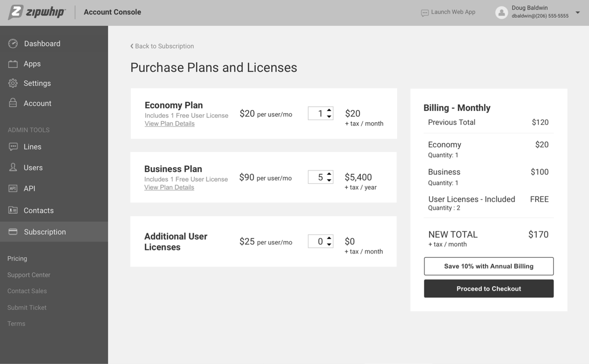Click Proceed to Checkout

pos(488,288)
